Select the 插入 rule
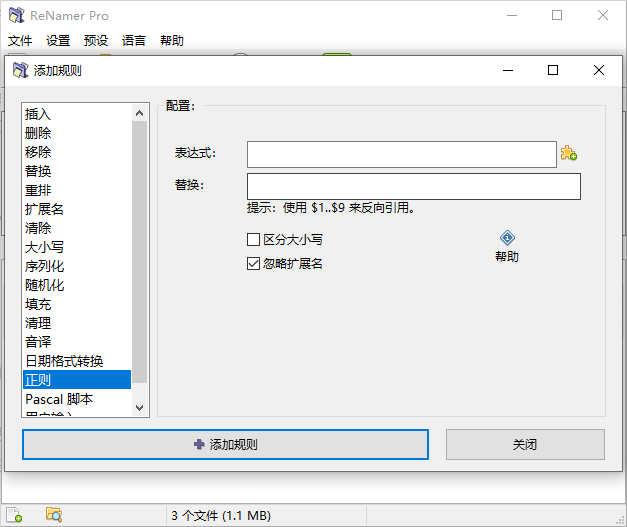 pos(77,114)
